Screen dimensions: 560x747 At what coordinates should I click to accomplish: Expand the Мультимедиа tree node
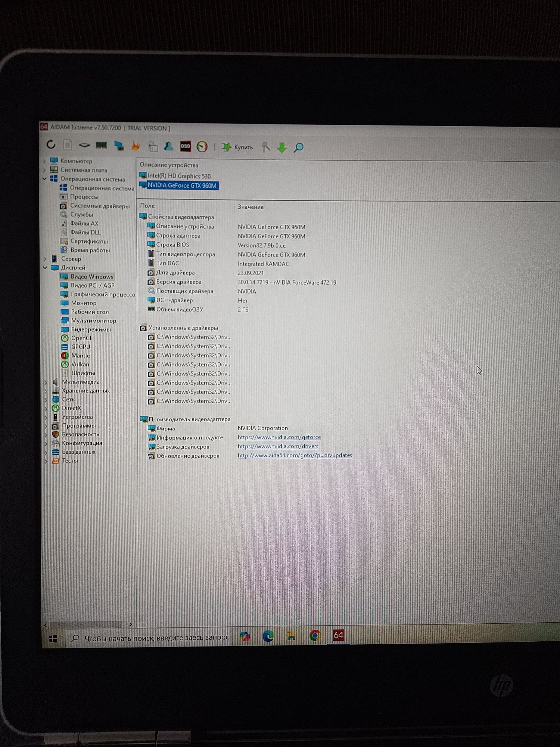46,382
